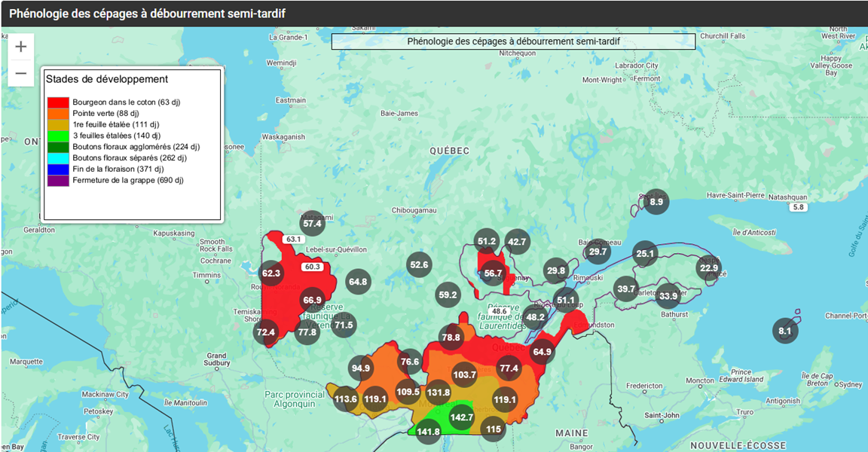Open the 72.4 station marker
The image size is (868, 452).
266,332
